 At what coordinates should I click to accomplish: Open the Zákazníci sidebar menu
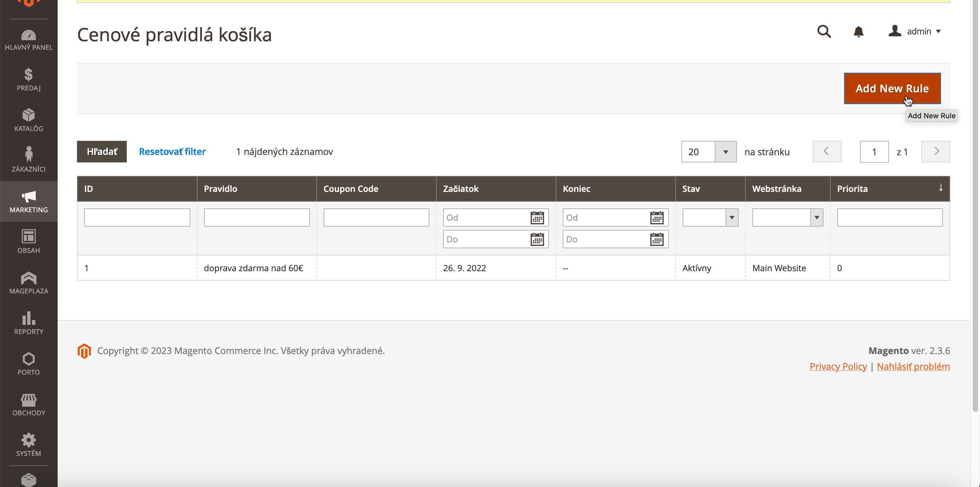point(28,160)
